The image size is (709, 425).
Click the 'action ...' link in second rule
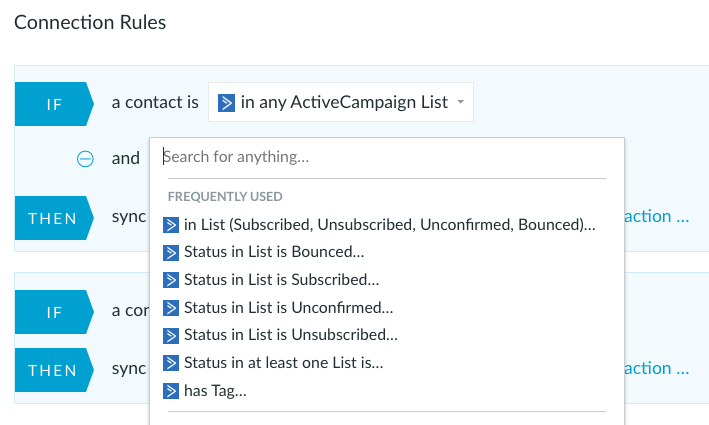[x=657, y=368]
